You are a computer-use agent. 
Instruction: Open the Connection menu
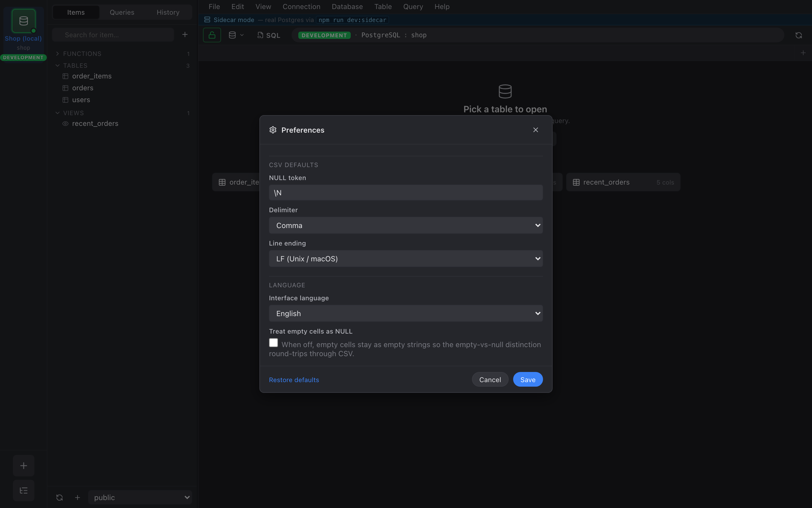(x=301, y=7)
